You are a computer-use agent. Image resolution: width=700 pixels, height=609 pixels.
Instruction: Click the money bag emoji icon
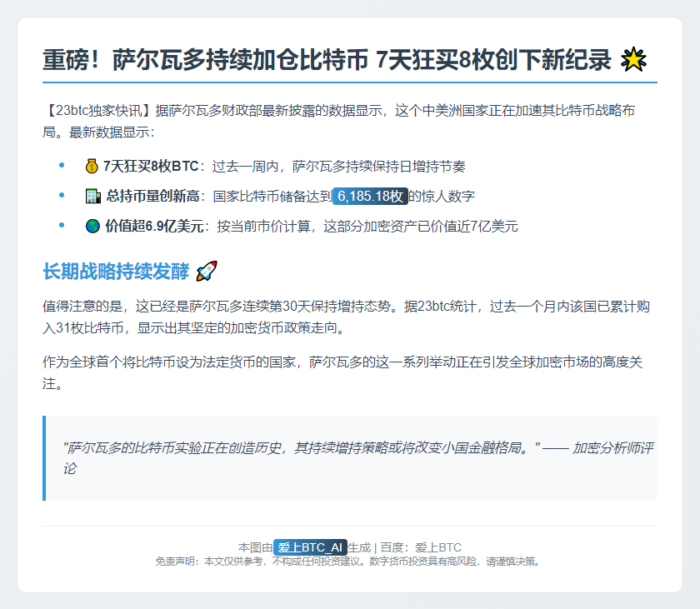pyautogui.click(x=92, y=167)
